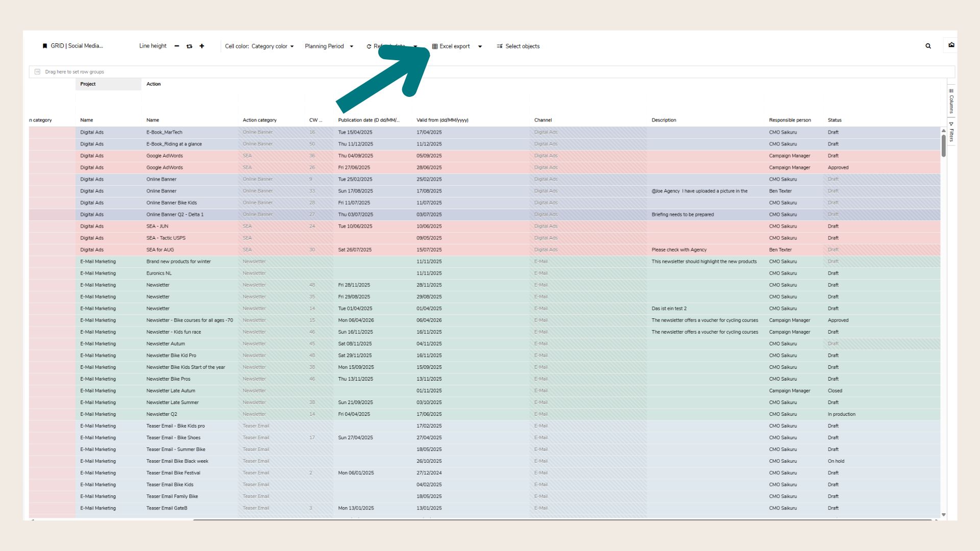980x551 pixels.
Task: Open the Excel export dropdown arrow
Action: 480,46
